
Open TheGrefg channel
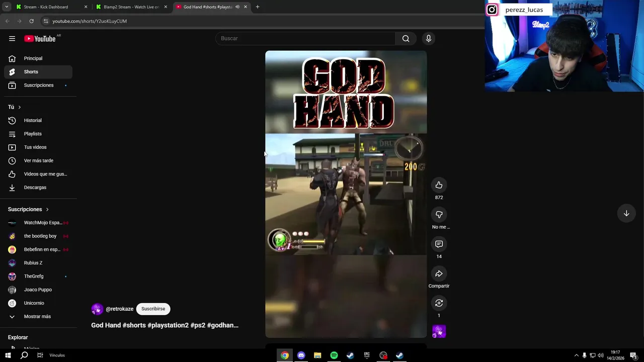click(38, 277)
